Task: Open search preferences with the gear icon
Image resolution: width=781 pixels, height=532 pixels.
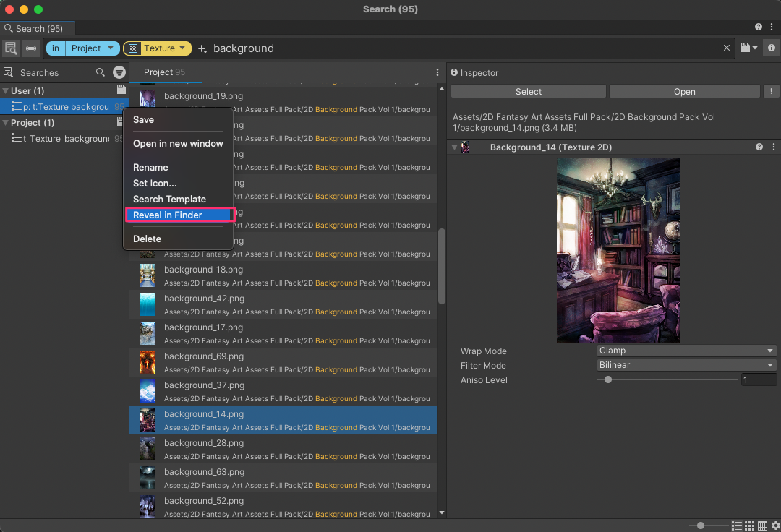Action: point(776,525)
